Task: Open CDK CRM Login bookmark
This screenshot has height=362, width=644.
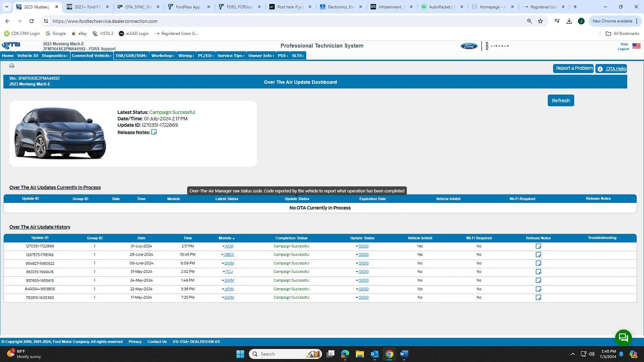Action: point(22,34)
